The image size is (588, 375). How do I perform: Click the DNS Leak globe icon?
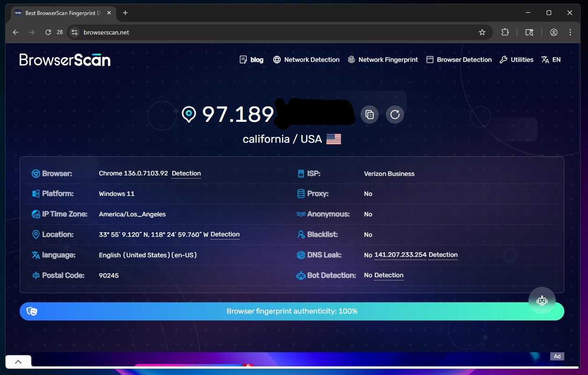pyautogui.click(x=301, y=255)
